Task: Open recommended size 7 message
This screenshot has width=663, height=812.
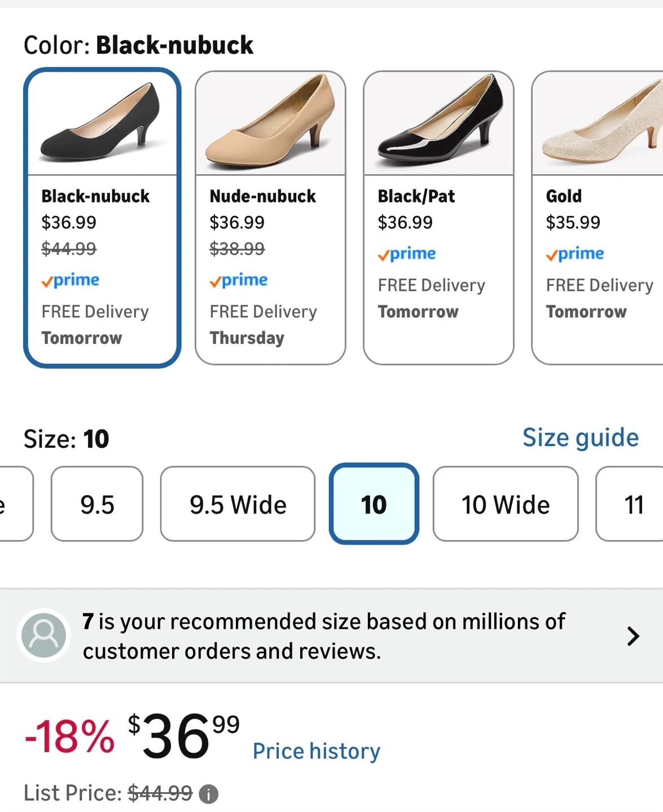Action: [x=323, y=636]
